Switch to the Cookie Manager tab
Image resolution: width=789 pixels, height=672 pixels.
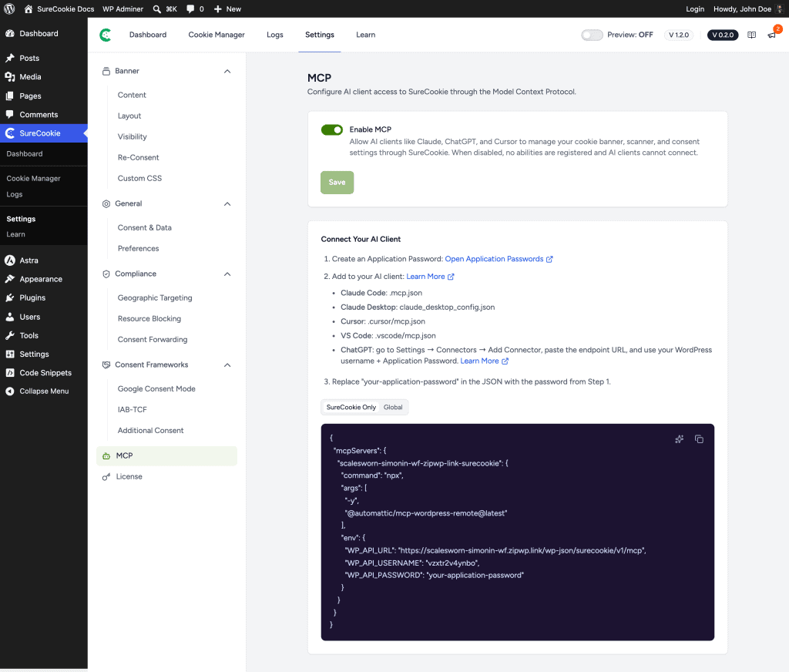click(217, 35)
